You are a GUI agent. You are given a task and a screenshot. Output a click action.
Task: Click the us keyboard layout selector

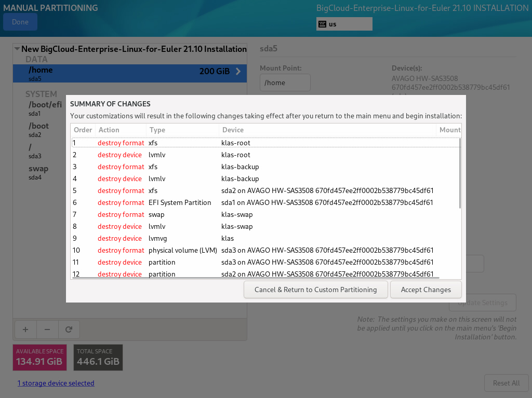coord(344,24)
